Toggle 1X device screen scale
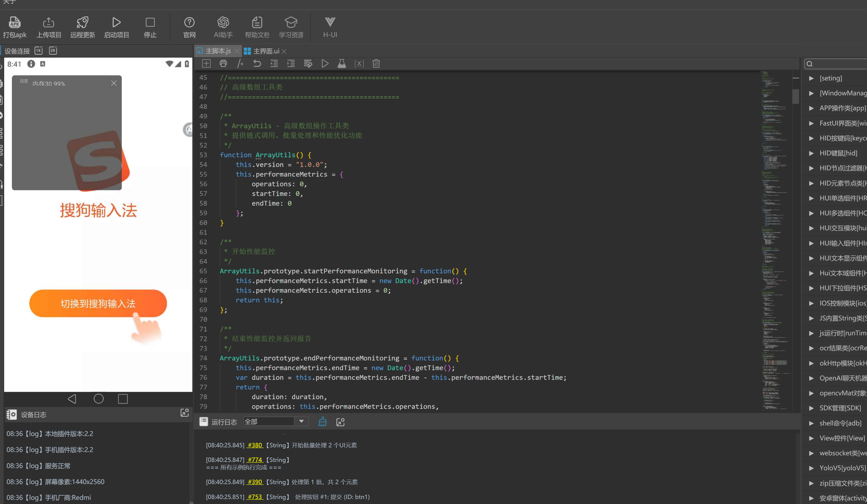This screenshot has height=504, width=867. click(x=38, y=51)
